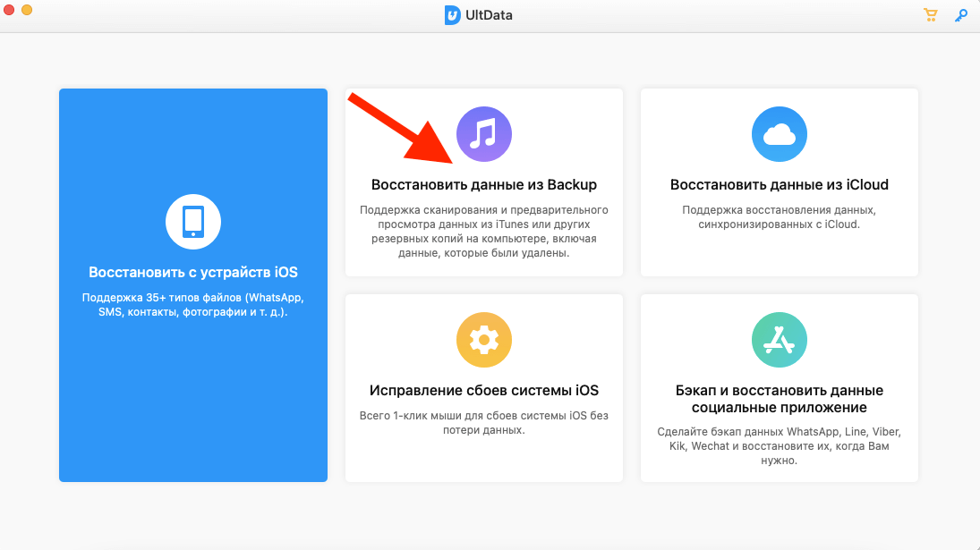Open the shopping cart purchase icon
This screenshot has height=550, width=980.
pyautogui.click(x=931, y=15)
